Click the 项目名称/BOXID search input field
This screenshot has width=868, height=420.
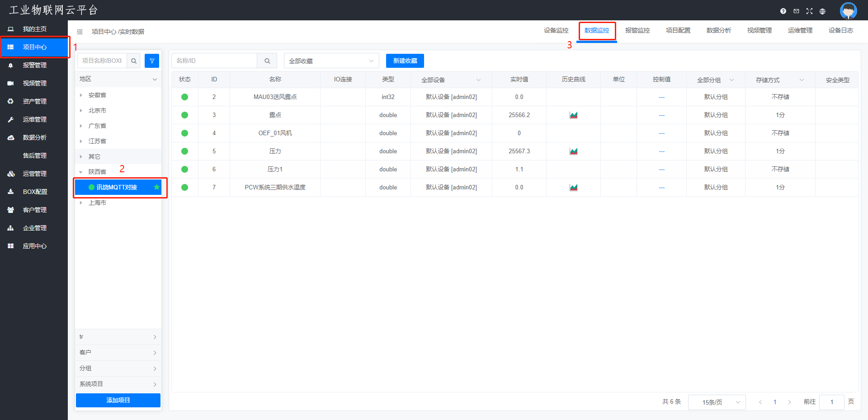coord(102,61)
